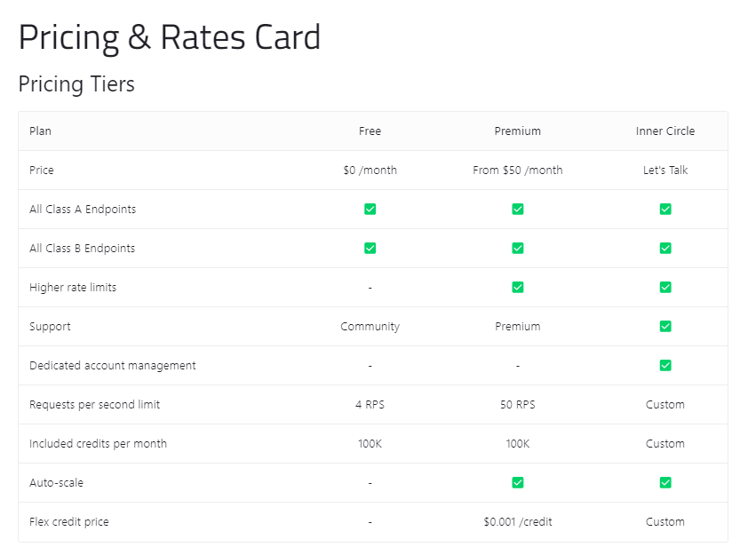Click the From $50 /month price
Viewport: 756px width, 555px height.
tap(518, 170)
